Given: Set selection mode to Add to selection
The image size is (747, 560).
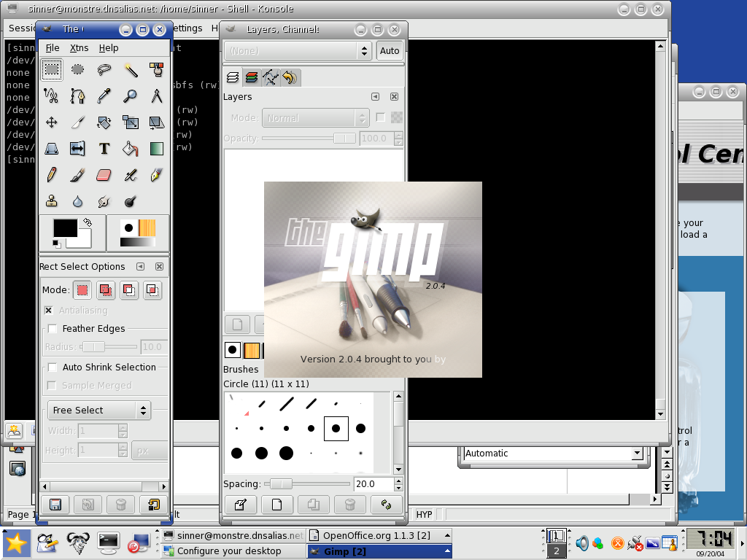Looking at the screenshot, I should tap(106, 290).
